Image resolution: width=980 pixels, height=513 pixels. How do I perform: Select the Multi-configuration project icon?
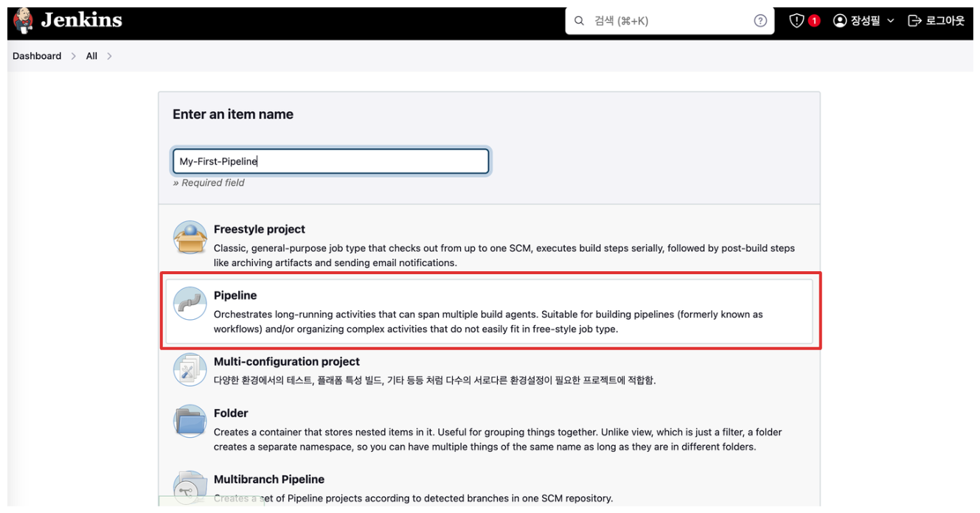(190, 370)
